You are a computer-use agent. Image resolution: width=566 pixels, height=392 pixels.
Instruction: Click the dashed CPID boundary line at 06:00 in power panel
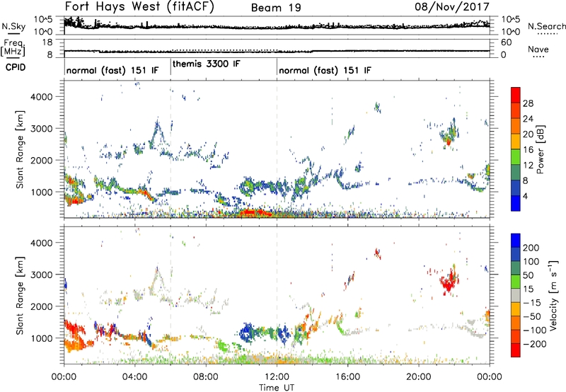click(x=171, y=149)
